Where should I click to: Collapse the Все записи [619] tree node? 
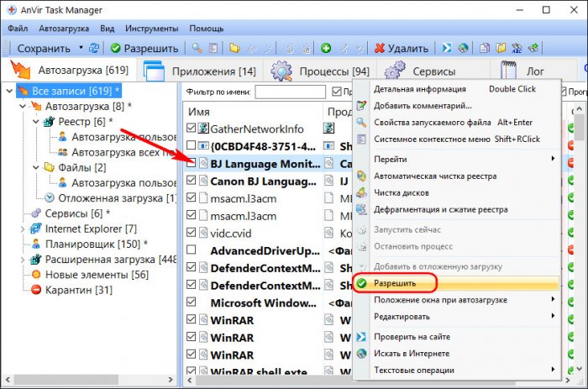[10, 91]
